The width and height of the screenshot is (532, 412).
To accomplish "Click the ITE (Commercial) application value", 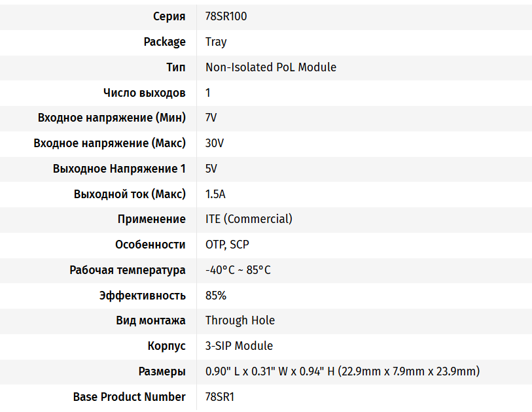I will pos(249,219).
